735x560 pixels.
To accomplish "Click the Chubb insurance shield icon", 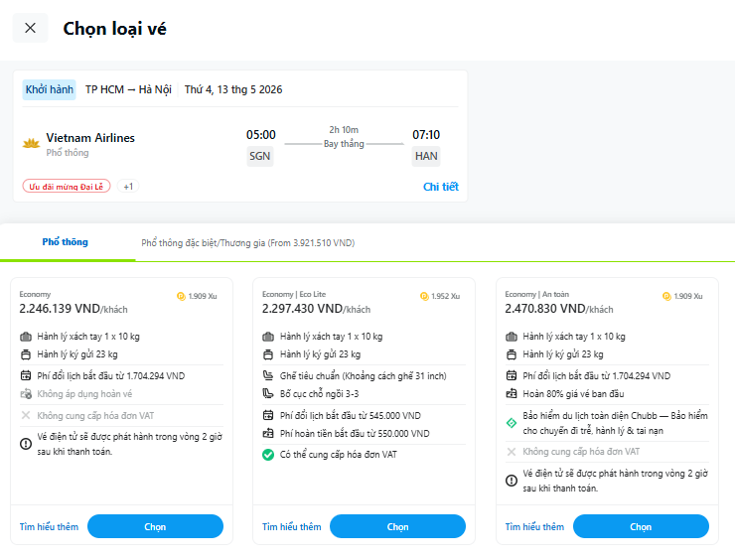I will (x=512, y=422).
